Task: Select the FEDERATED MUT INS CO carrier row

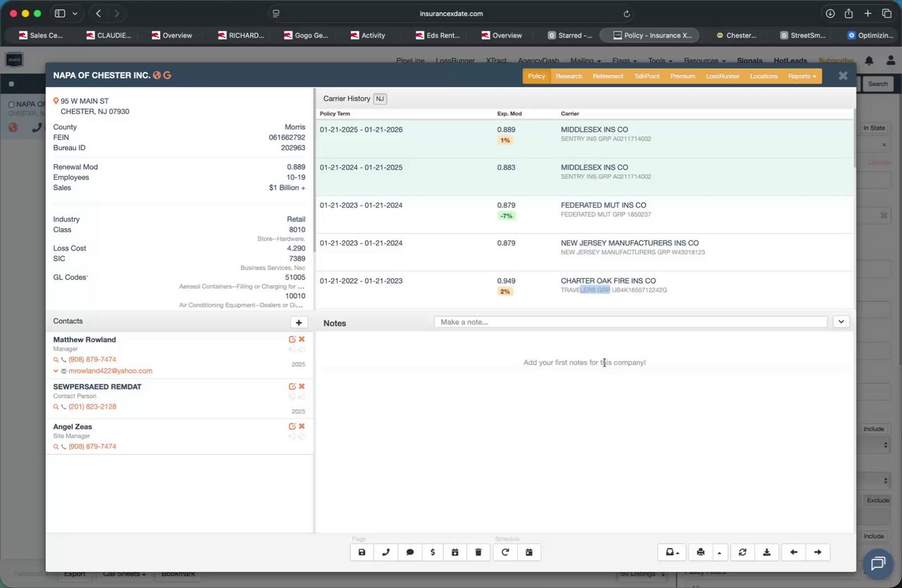Action: [584, 215]
